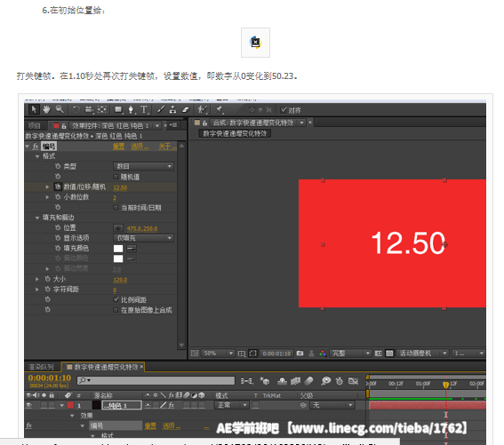Enable the 随机值 checkbox
The height and width of the screenshot is (445, 504).
click(x=116, y=177)
